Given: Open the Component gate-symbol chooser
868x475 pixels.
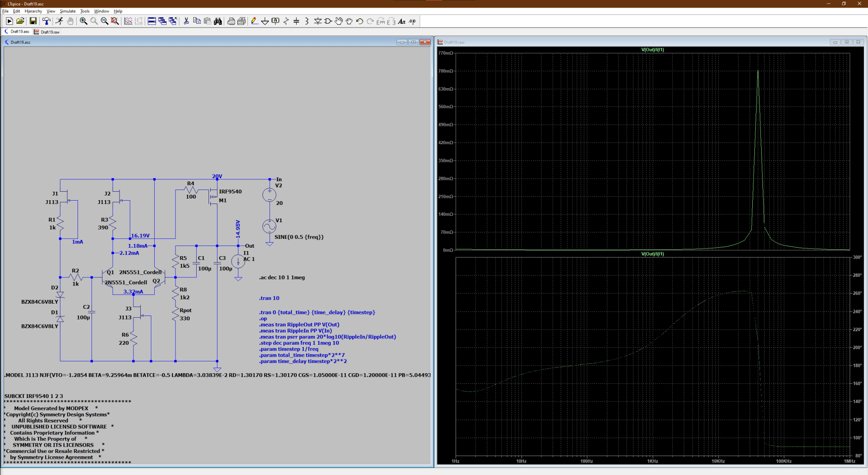Looking at the screenshot, I should pyautogui.click(x=328, y=21).
